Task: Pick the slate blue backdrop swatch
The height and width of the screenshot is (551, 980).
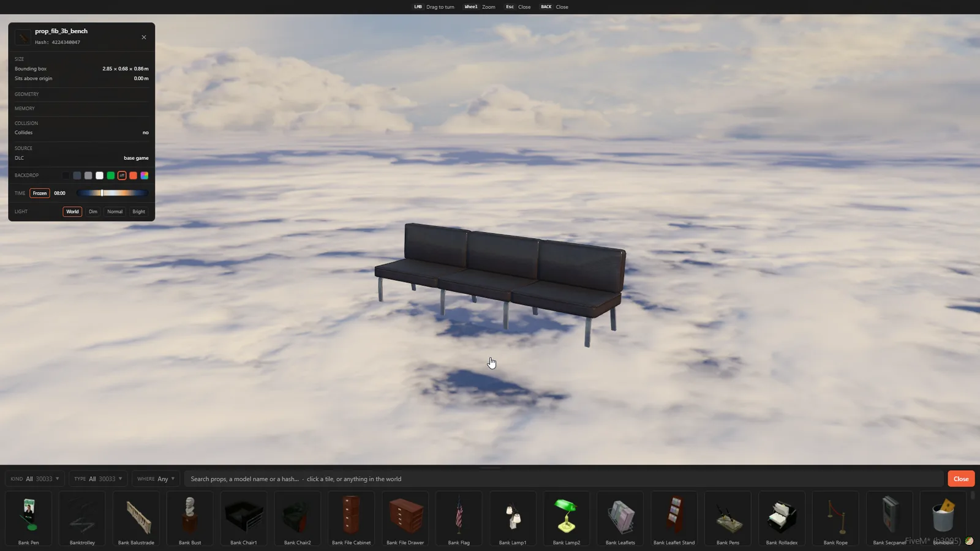Action: 77,176
